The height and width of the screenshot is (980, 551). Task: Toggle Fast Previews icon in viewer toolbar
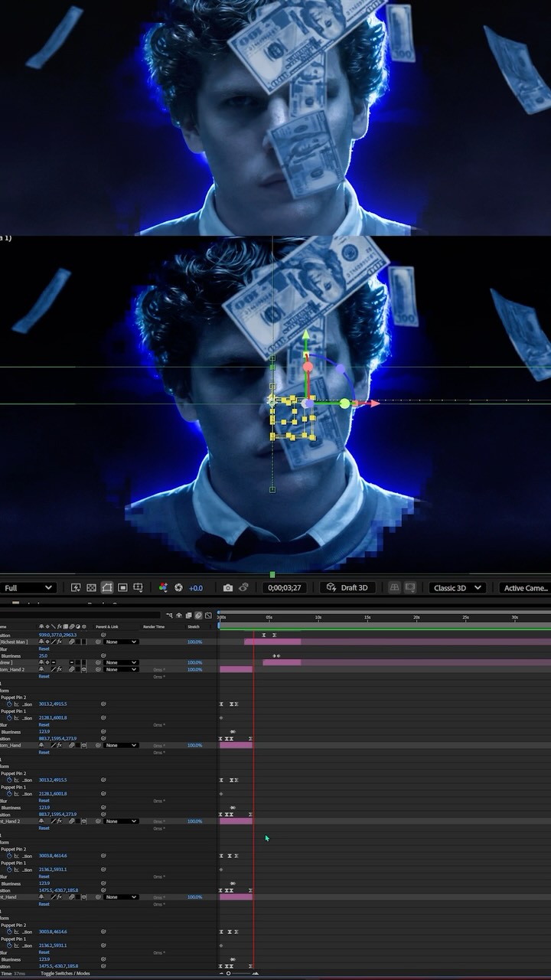76,587
